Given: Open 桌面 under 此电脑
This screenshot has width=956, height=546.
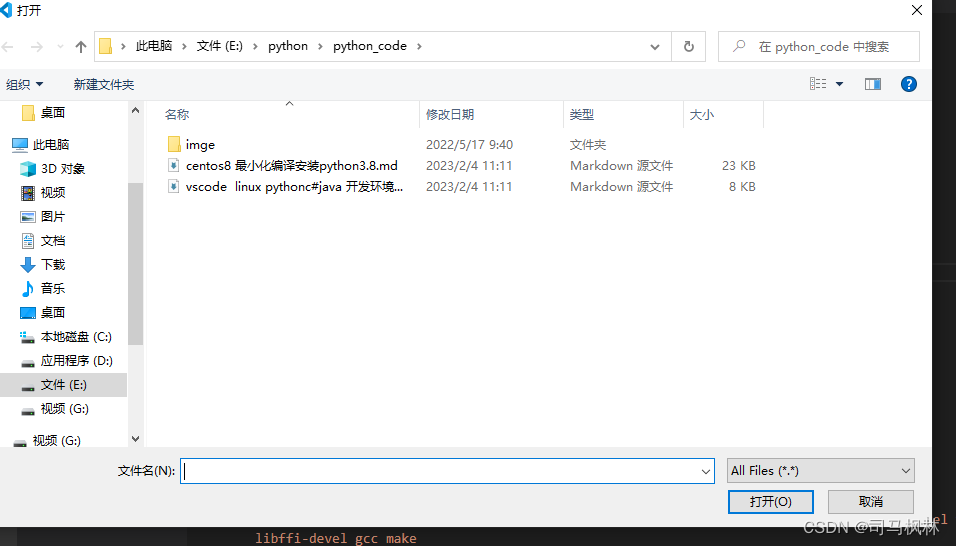Looking at the screenshot, I should [x=52, y=313].
